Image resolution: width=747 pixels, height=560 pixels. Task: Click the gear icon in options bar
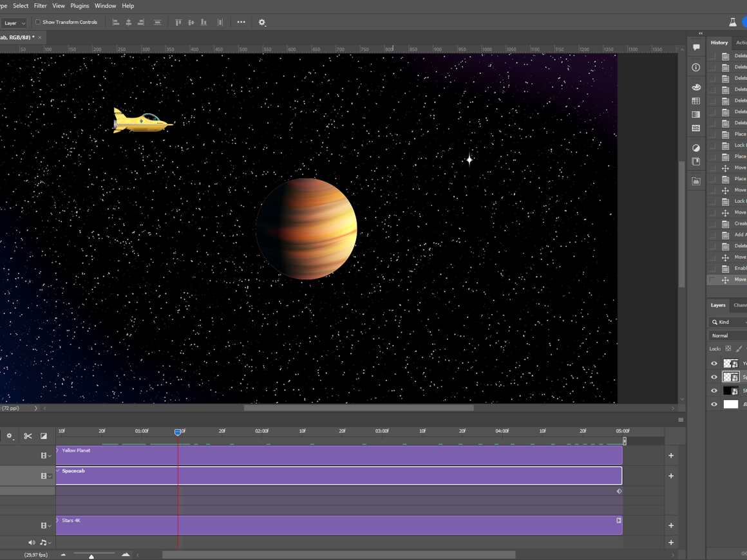click(262, 23)
